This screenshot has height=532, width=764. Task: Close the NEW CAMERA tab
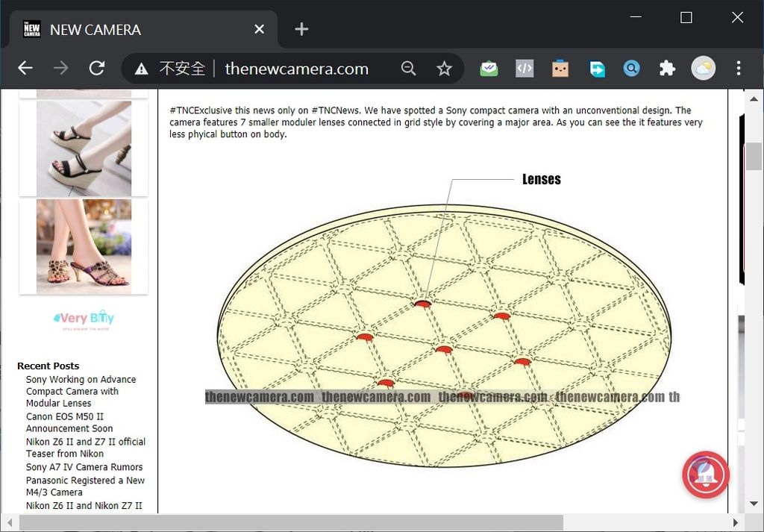[x=259, y=29]
